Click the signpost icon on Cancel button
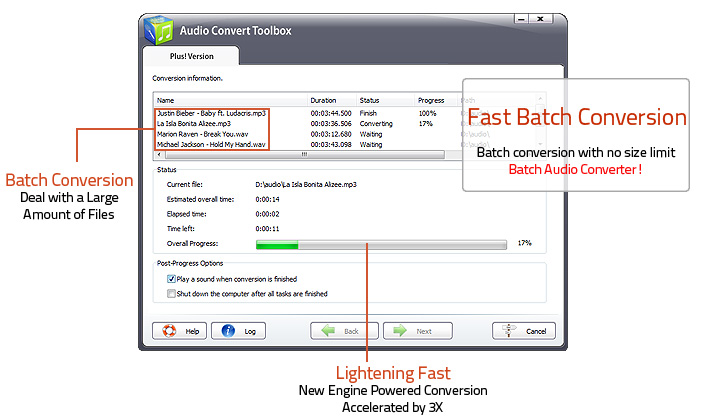Image resolution: width=706 pixels, height=416 pixels. pos(509,331)
